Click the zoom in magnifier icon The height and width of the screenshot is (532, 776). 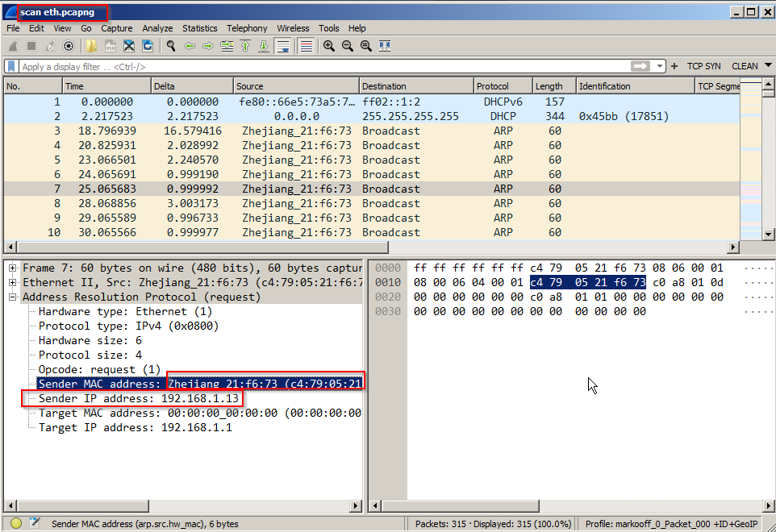(x=328, y=46)
